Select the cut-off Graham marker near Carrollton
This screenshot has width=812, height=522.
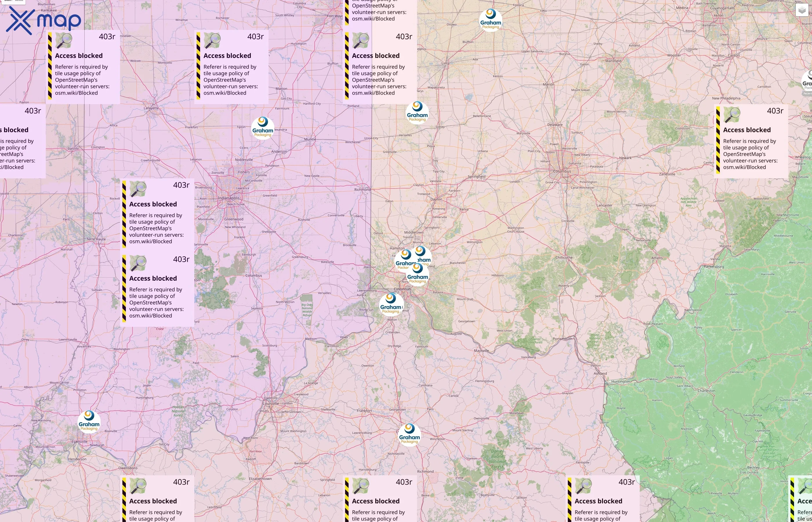(807, 82)
